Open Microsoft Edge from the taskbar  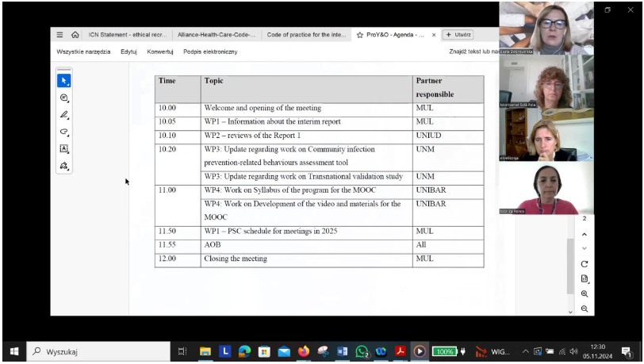pos(244,351)
